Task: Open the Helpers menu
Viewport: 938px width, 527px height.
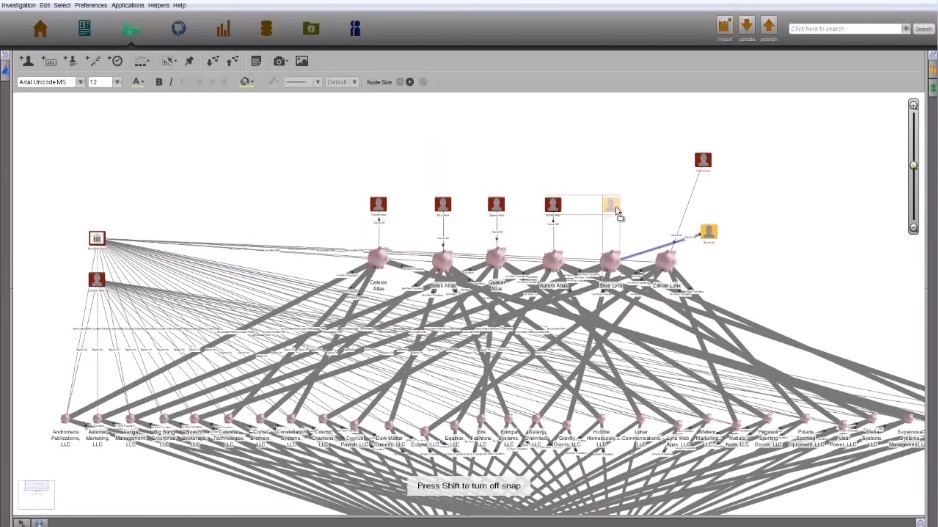Action: click(x=159, y=5)
